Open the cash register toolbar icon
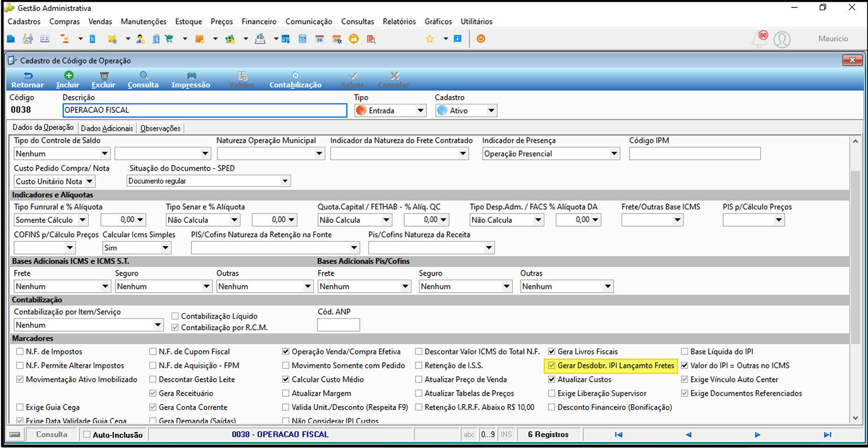 pyautogui.click(x=260, y=39)
